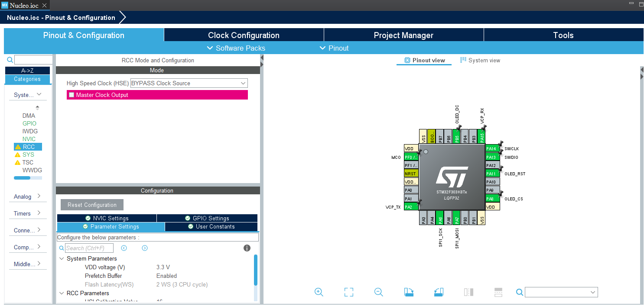Enable the Master Clock Output checkbox
Image resolution: width=644 pixels, height=306 pixels.
point(72,95)
